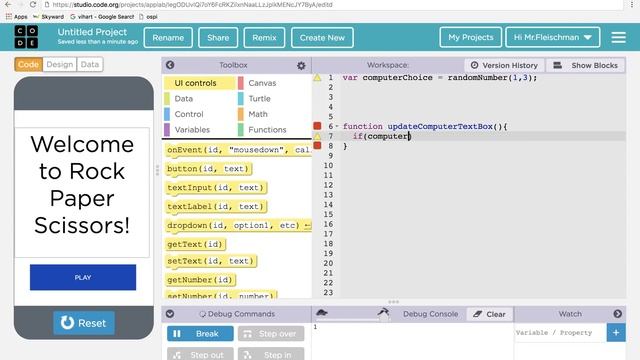
Task: Click the browser back arrow
Action: click(8, 4)
